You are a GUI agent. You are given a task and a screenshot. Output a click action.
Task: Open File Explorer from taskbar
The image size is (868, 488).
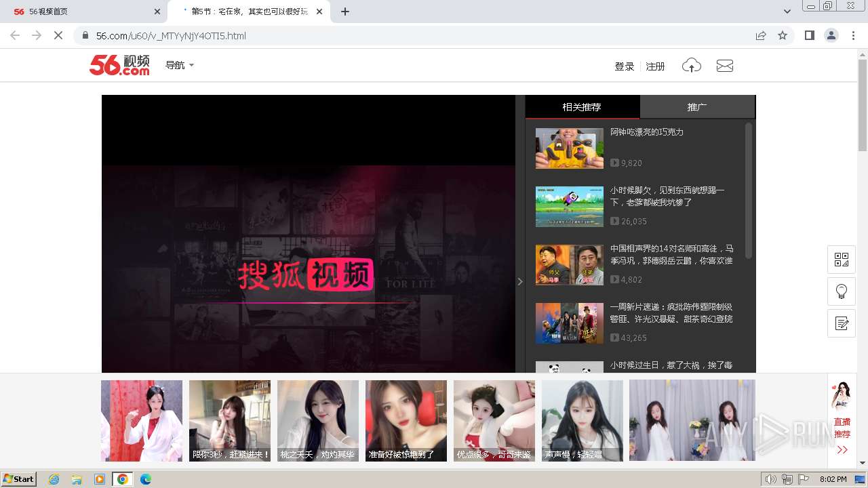[77, 479]
